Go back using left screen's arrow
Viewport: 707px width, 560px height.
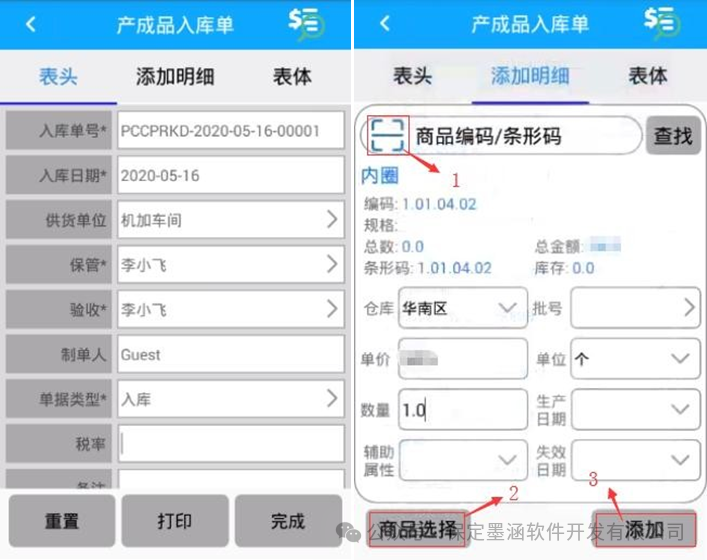[x=30, y=24]
